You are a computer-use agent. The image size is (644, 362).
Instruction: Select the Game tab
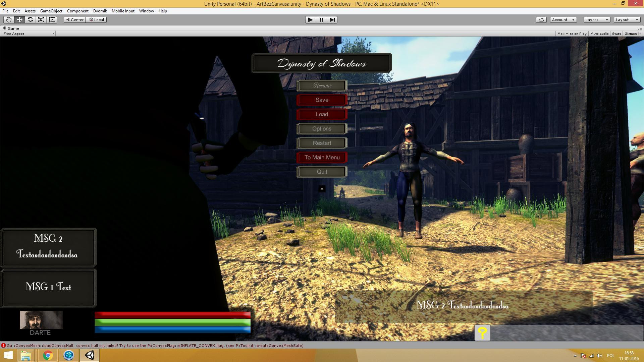coord(11,28)
